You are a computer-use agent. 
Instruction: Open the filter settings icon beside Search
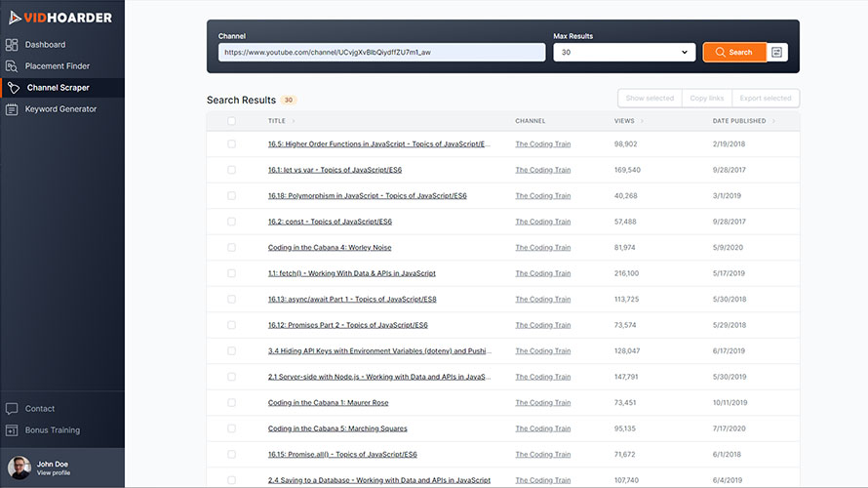[x=776, y=52]
